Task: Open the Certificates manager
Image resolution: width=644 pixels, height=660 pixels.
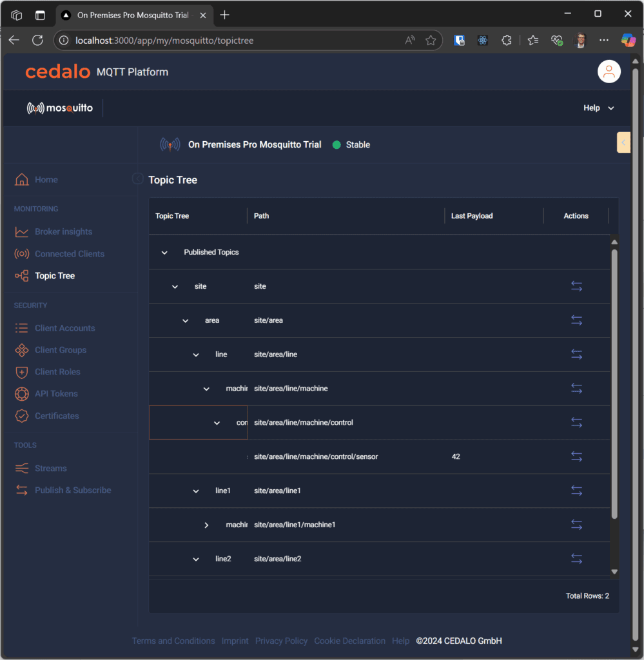Action: point(57,416)
